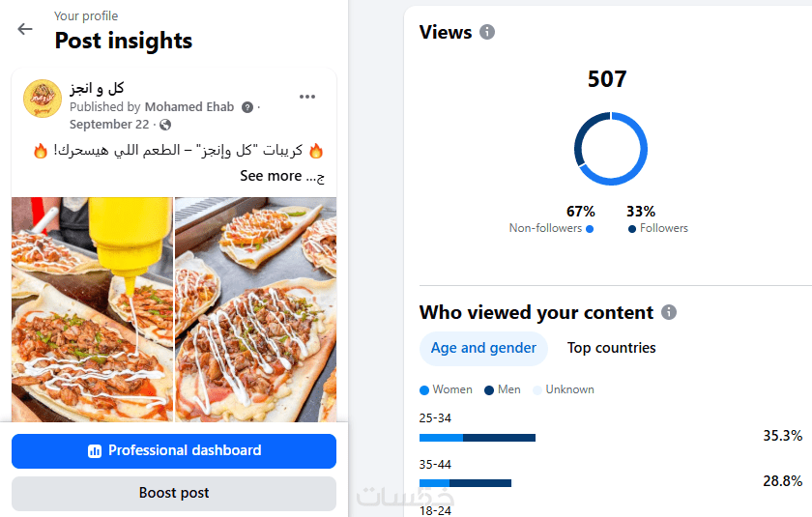Viewport: 812px width, 517px height.
Task: Open the three-dot post options menu
Action: pyautogui.click(x=307, y=97)
